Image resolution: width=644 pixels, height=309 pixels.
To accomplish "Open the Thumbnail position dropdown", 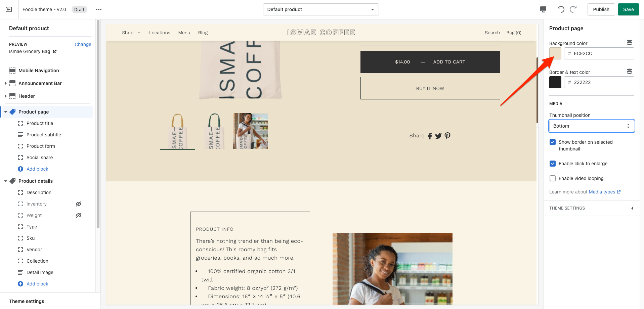I will [592, 126].
